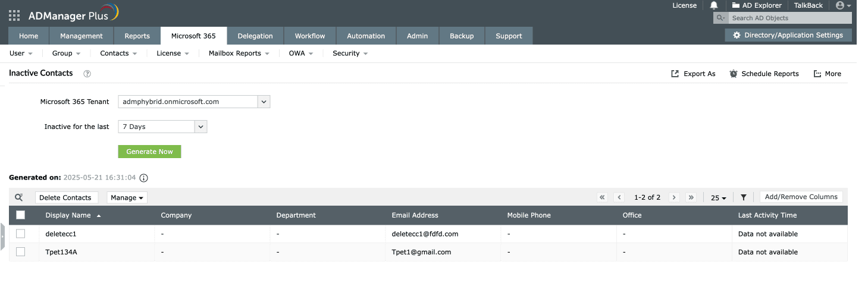Click the Mobile Phone column header
Viewport: 868px width, 296px height.
coord(529,215)
